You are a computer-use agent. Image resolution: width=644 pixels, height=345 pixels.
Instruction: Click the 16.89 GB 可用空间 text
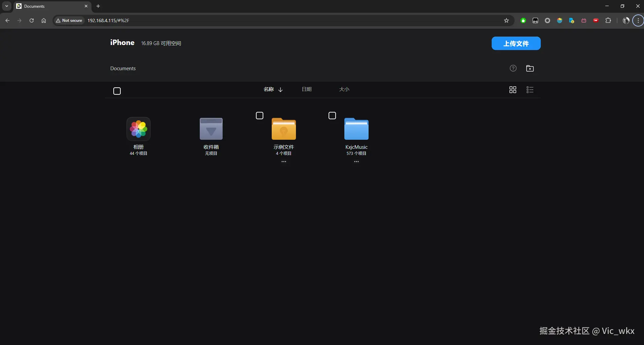pos(161,43)
